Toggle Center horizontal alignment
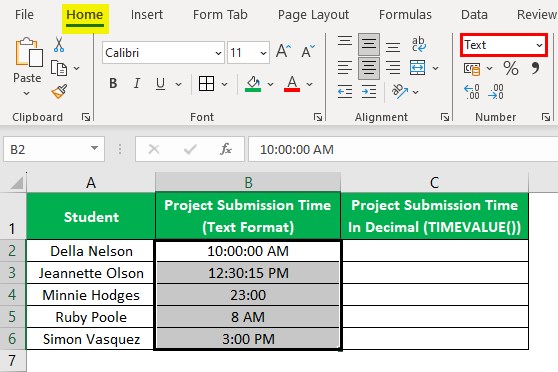Image resolution: width=558 pixels, height=372 pixels. point(369,68)
